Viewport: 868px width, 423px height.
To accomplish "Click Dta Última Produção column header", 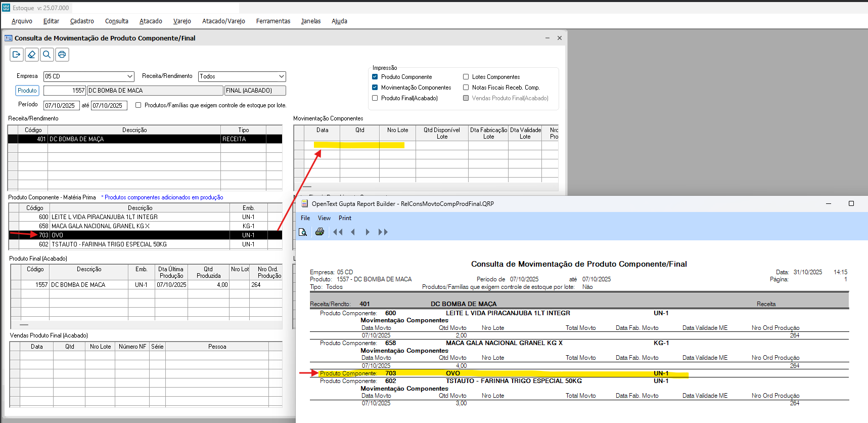I will (x=171, y=272).
